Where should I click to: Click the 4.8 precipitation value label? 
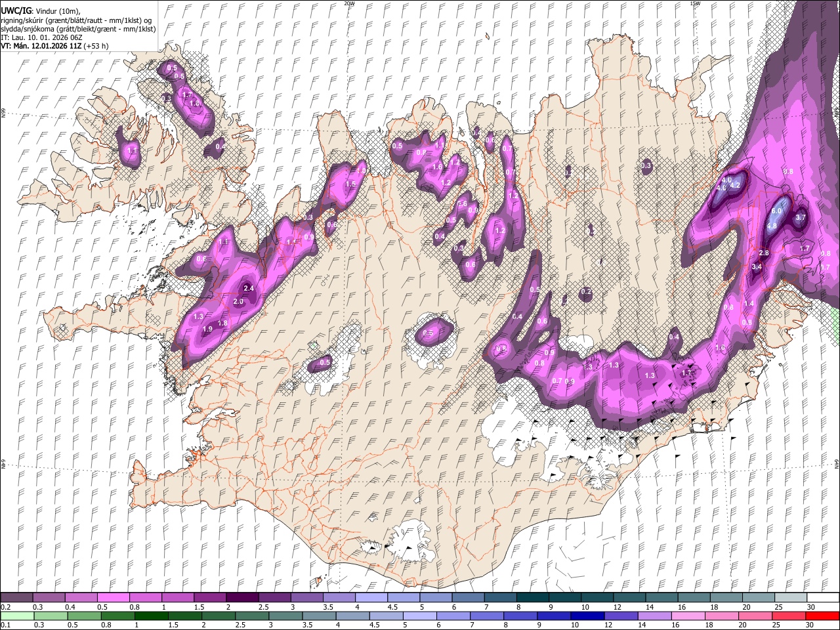pos(772,226)
